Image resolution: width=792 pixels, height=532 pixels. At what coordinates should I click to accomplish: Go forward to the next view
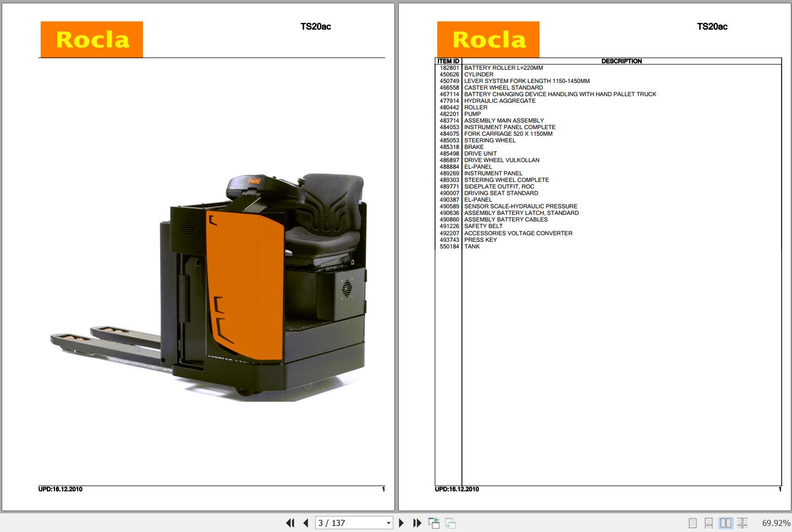pyautogui.click(x=451, y=523)
